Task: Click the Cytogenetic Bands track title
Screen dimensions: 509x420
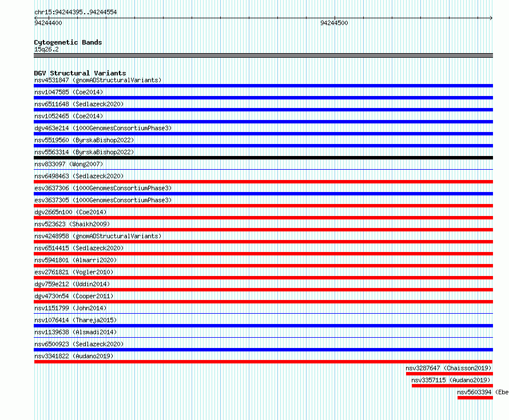Action: point(68,42)
